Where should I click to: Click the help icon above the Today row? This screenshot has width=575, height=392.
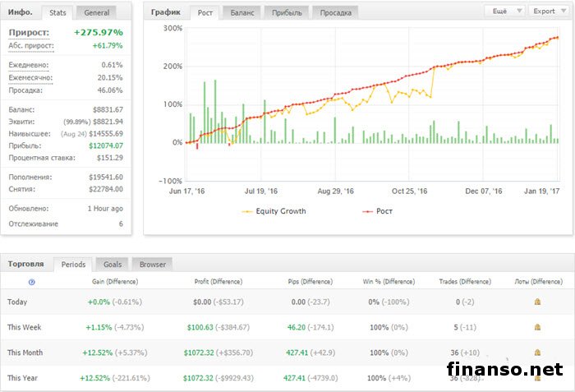pyautogui.click(x=32, y=281)
